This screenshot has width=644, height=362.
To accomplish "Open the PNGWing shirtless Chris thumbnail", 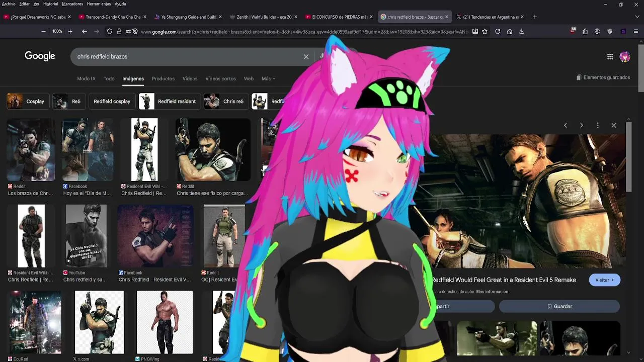I will pos(165,322).
